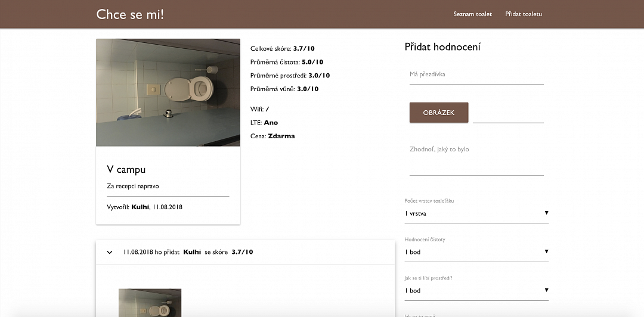Open the small review photo thumbnail

point(150,303)
